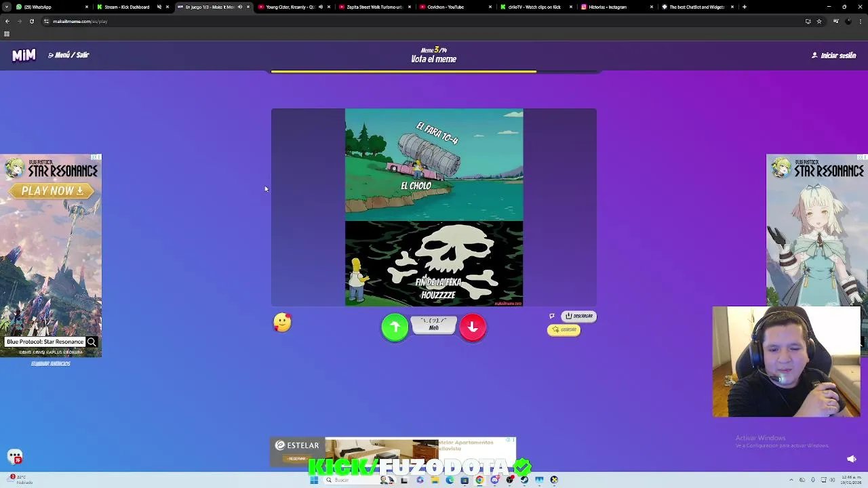Upvote the meme with the green arrow
The image size is (868, 488).
pos(395,327)
